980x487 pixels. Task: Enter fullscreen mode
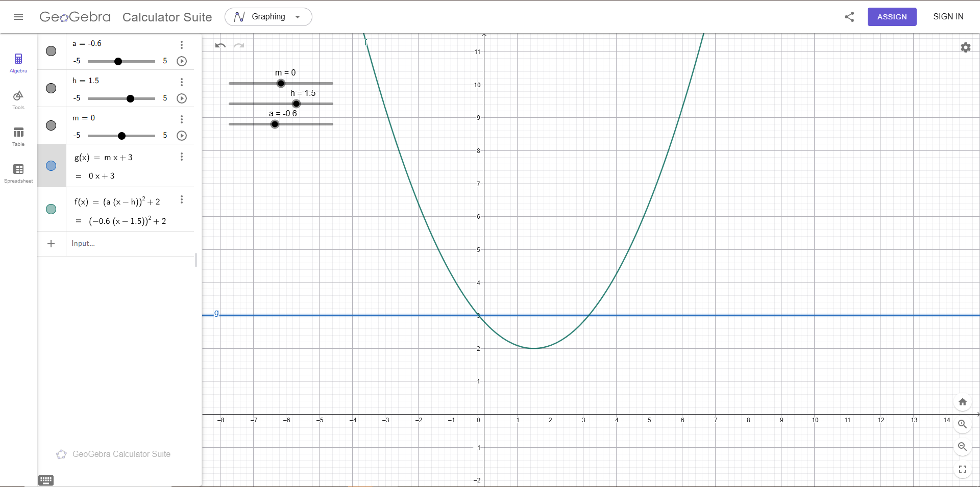tap(963, 469)
